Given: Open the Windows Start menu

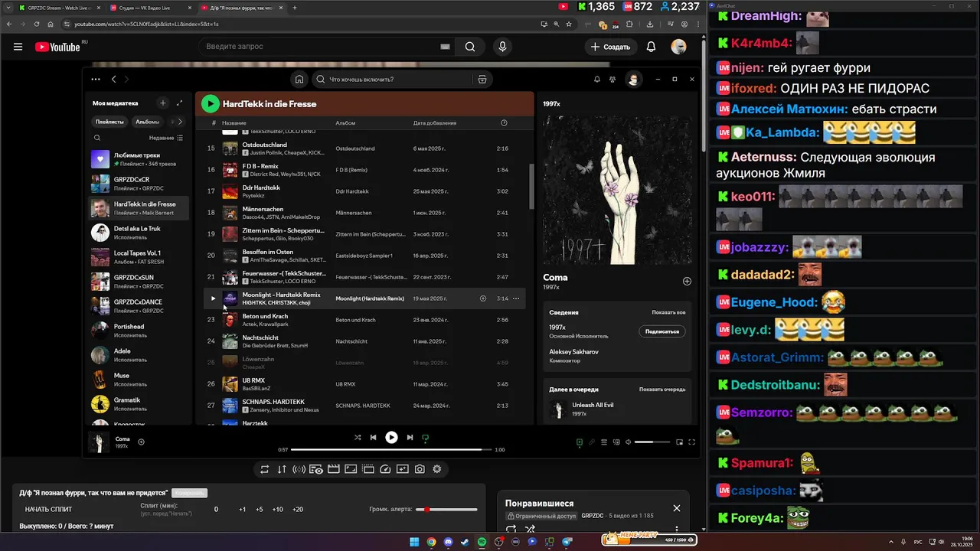Looking at the screenshot, I should [414, 542].
